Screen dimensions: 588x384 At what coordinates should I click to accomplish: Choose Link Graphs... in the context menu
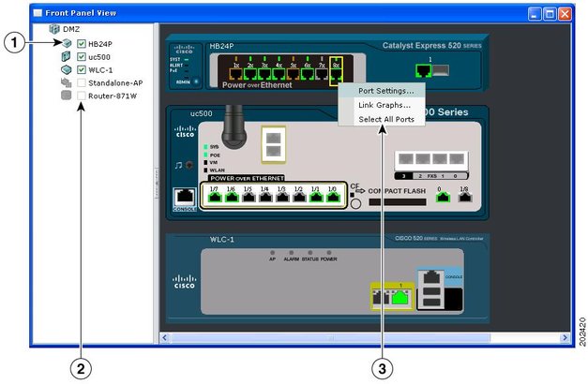[382, 105]
